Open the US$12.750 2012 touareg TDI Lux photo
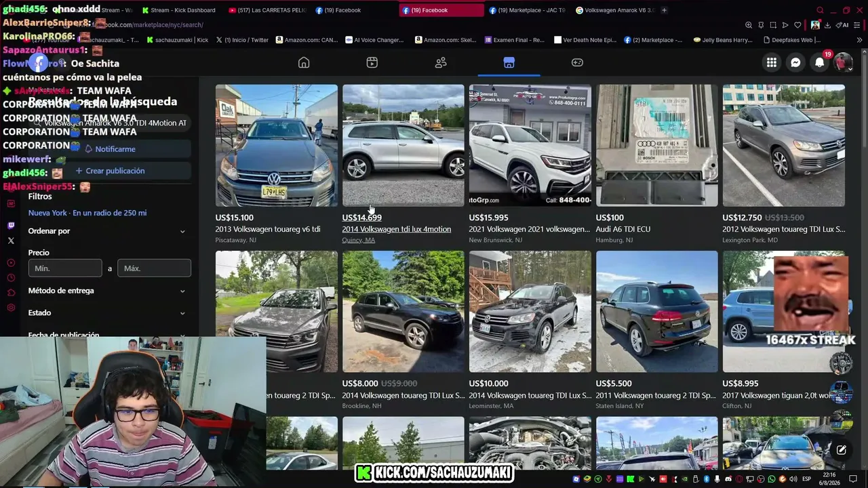The image size is (868, 488). [x=784, y=145]
